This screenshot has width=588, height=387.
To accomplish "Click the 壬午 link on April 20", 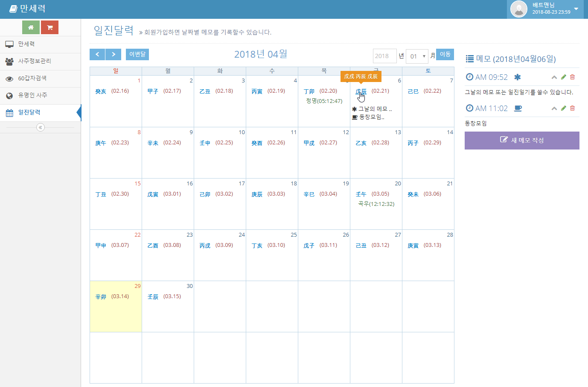I will (x=361, y=194).
